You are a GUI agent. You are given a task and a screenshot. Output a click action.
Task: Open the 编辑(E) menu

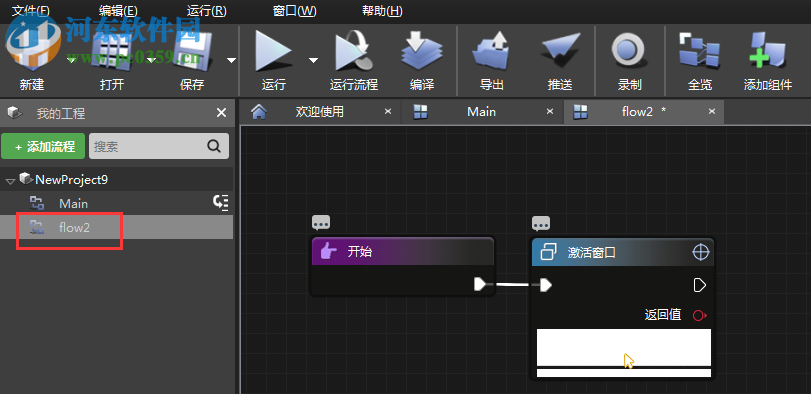118,11
